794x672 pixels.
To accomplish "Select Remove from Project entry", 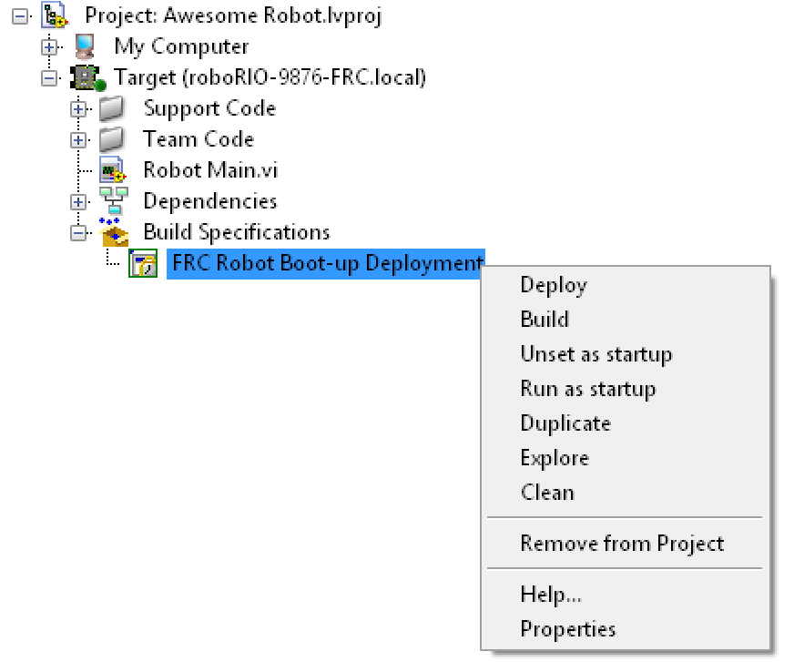I will pyautogui.click(x=622, y=544).
